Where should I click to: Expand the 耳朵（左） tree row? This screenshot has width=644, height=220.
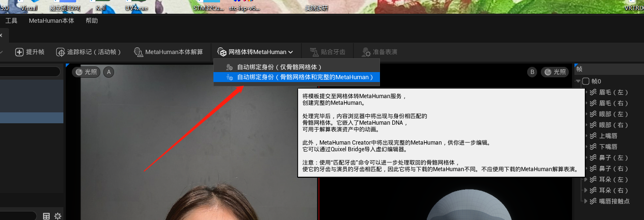[587, 179]
